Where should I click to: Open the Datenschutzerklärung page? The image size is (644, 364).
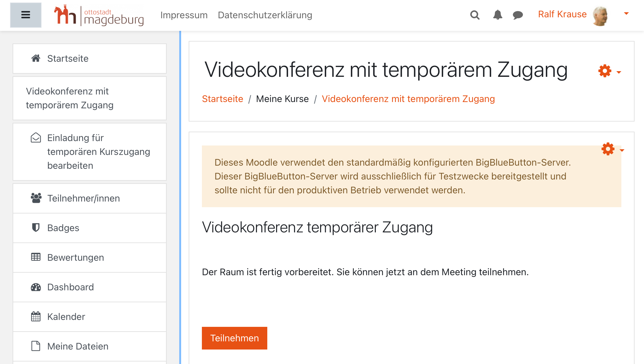265,15
